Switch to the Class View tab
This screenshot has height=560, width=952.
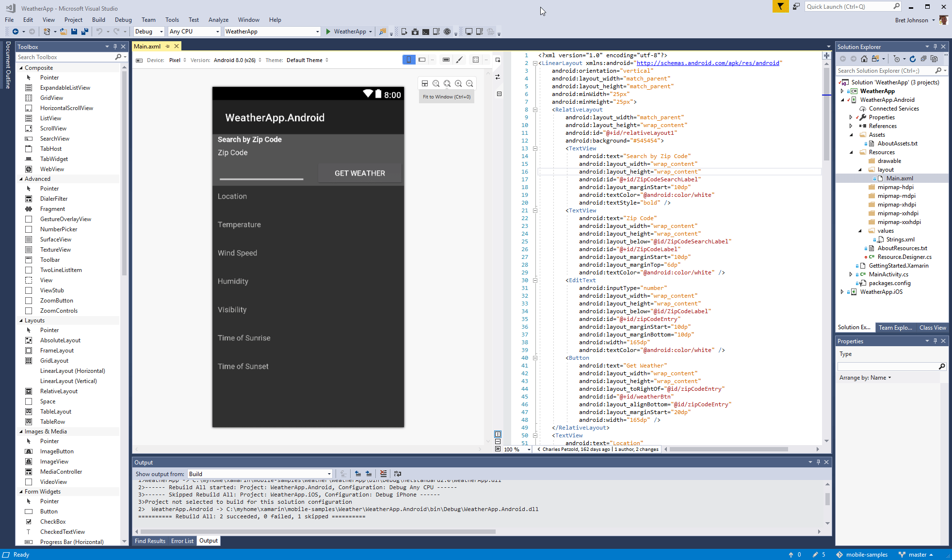point(933,328)
